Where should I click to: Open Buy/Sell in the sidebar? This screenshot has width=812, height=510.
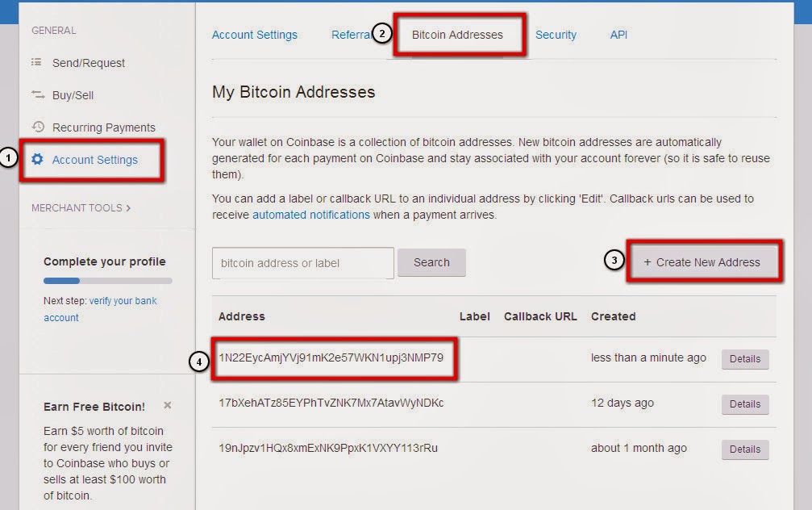(x=73, y=95)
